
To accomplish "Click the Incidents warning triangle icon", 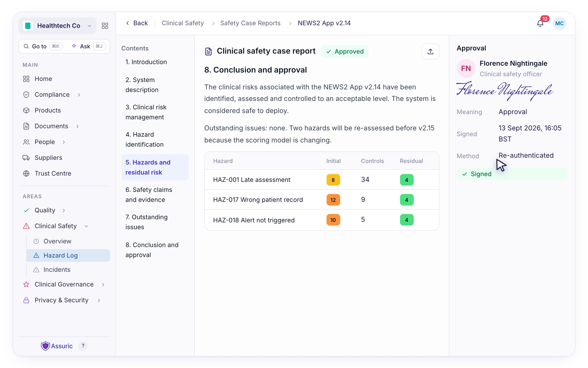I will coord(36,270).
